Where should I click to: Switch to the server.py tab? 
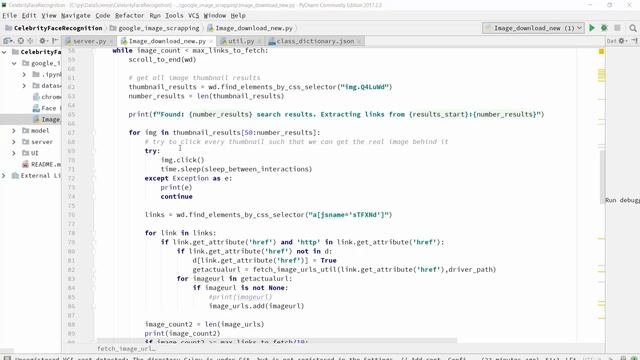coord(89,41)
